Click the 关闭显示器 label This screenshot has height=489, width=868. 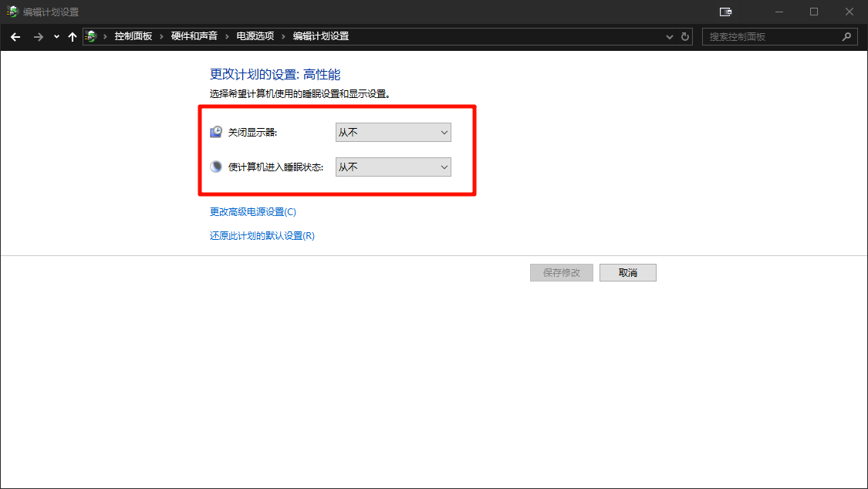tap(252, 132)
